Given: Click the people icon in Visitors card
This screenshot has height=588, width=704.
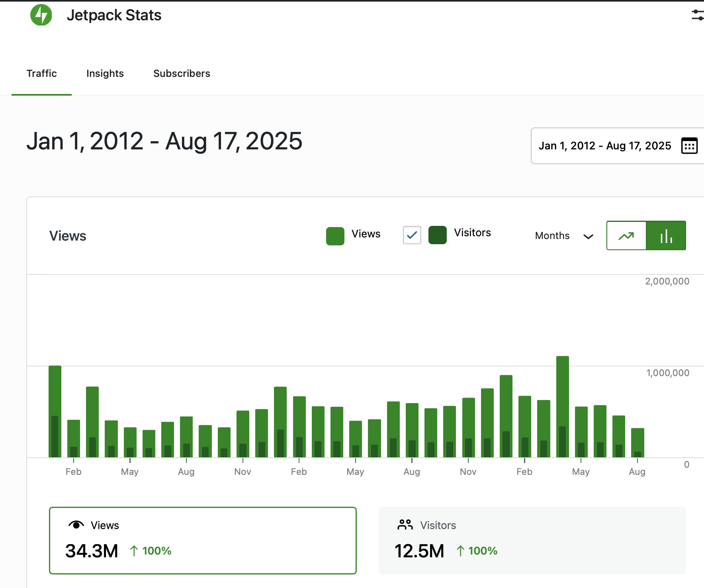Looking at the screenshot, I should [x=405, y=525].
